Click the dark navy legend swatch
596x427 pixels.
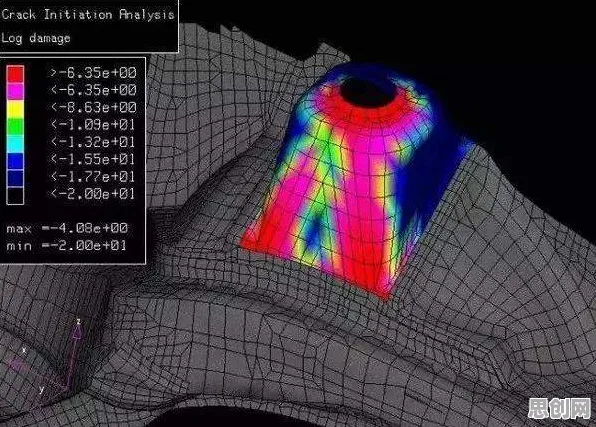[15, 178]
